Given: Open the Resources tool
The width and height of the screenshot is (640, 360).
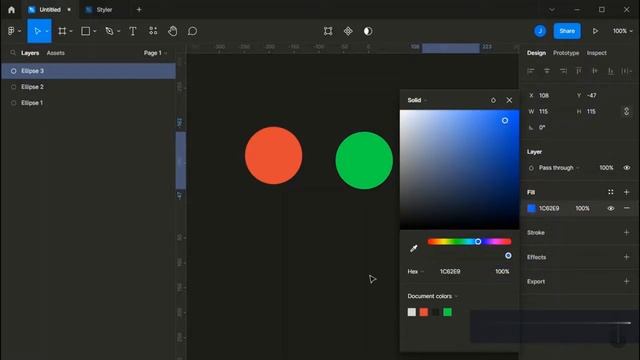Looking at the screenshot, I should click(x=153, y=31).
